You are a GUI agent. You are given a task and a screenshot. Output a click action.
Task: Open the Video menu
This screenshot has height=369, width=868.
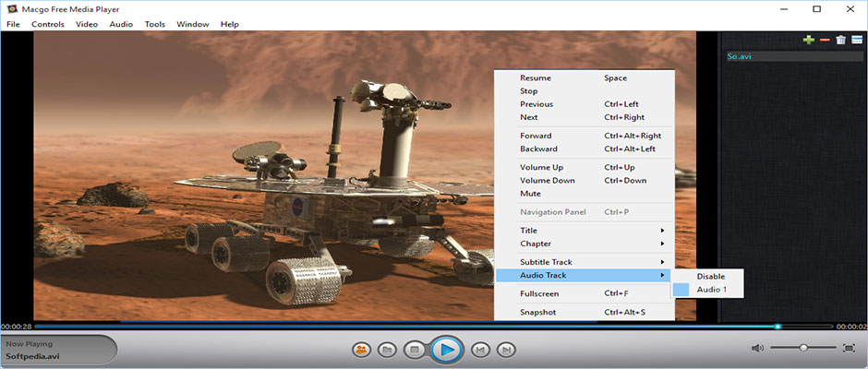tap(87, 24)
